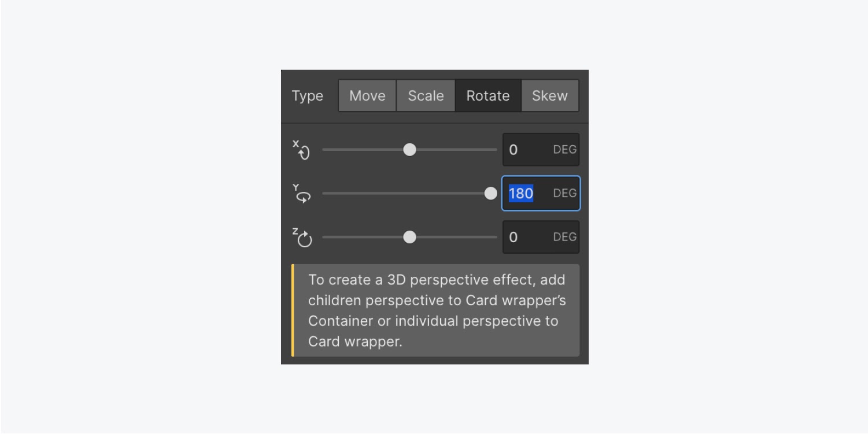Image resolution: width=868 pixels, height=434 pixels.
Task: Click the Y-axis rotation icon
Action: click(x=301, y=194)
